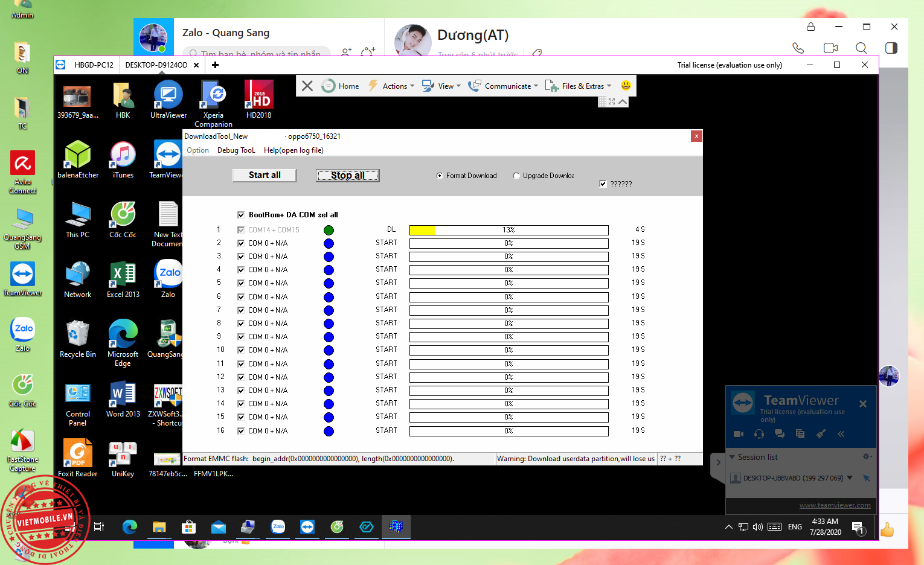This screenshot has width=924, height=565.
Task: Open Session list gear settings dropdown
Action: 867,456
